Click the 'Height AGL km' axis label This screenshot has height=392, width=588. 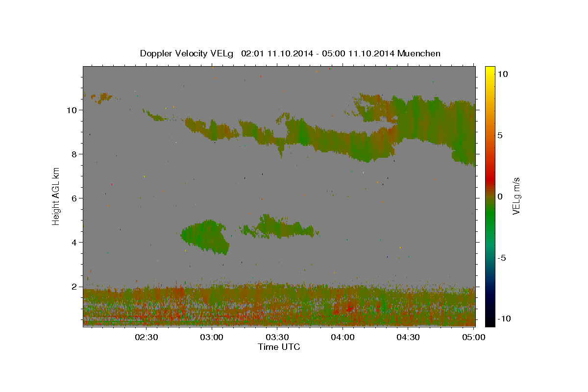(56, 196)
